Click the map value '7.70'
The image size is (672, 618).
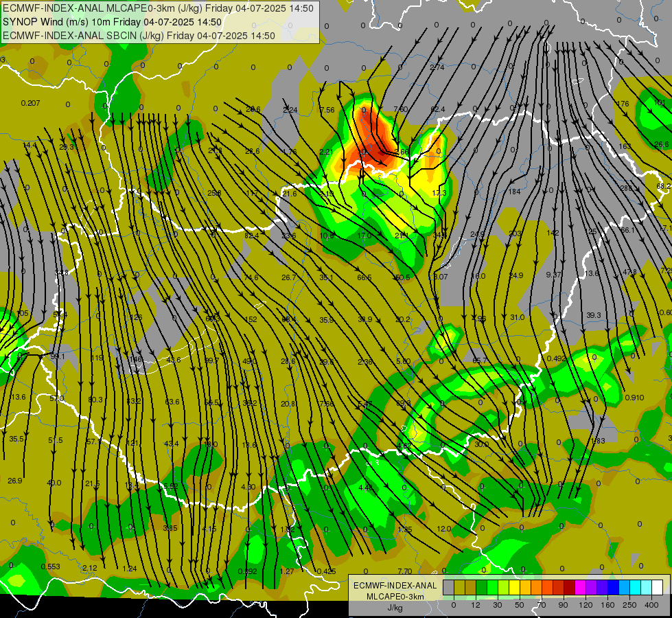click(x=404, y=571)
